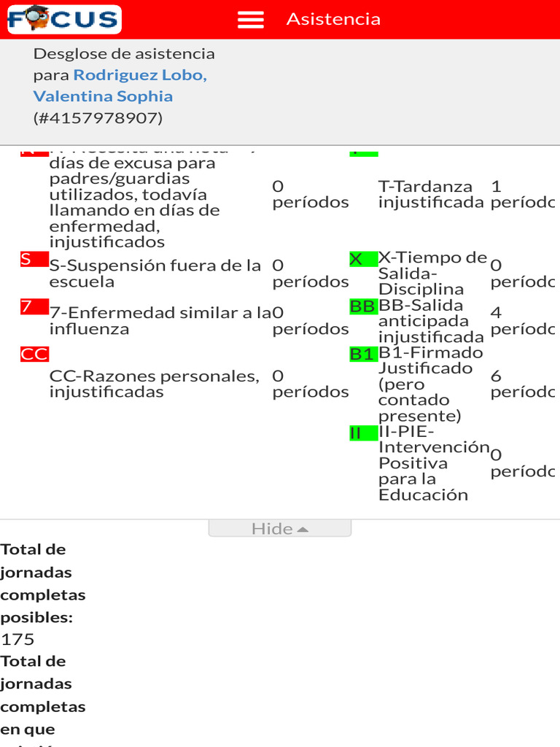Click the green II code badge
Screen dimensions: 560x747
[363, 433]
